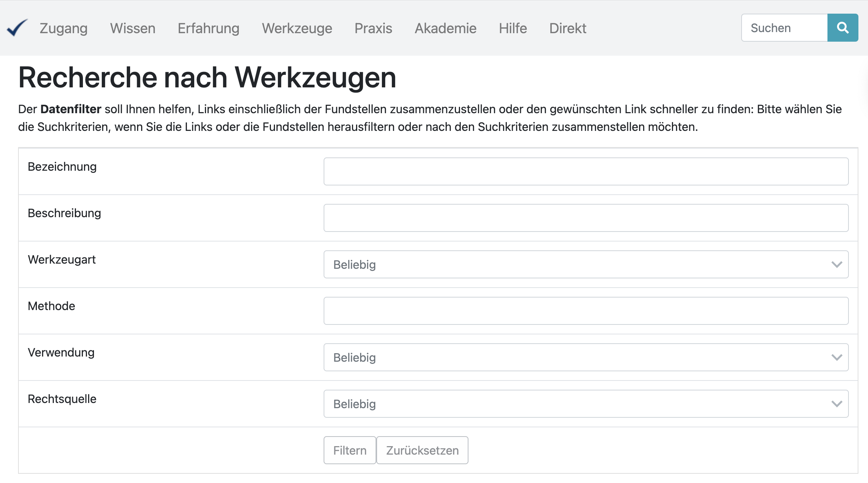Go to the Erfahrung section
The height and width of the screenshot is (483, 868).
pyautogui.click(x=208, y=28)
